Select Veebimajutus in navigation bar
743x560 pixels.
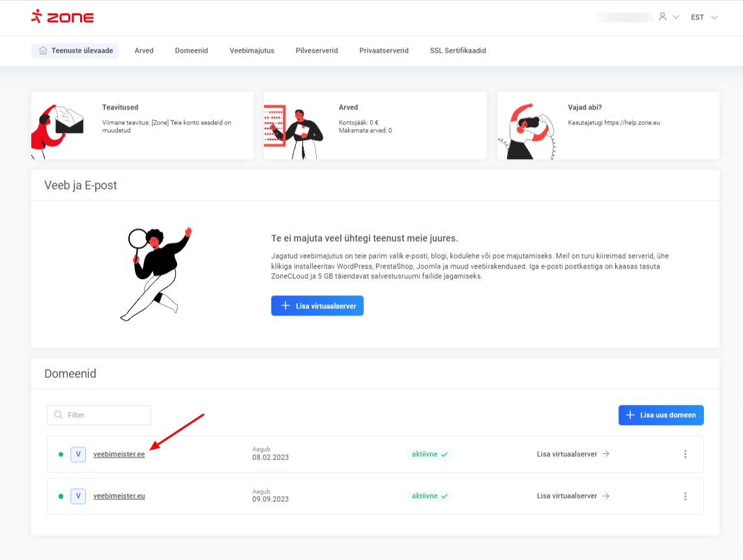(x=252, y=51)
